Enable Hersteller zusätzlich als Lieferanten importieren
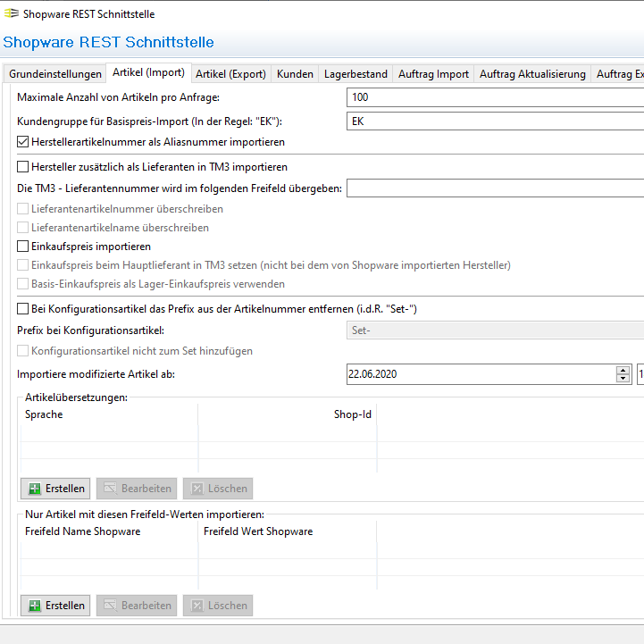644x644 pixels. (22, 167)
